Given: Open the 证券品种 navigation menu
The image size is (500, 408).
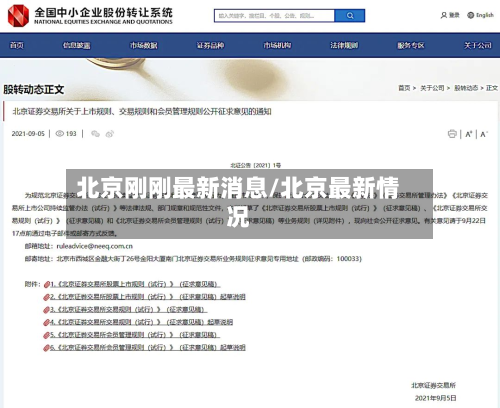Looking at the screenshot, I should (x=210, y=45).
